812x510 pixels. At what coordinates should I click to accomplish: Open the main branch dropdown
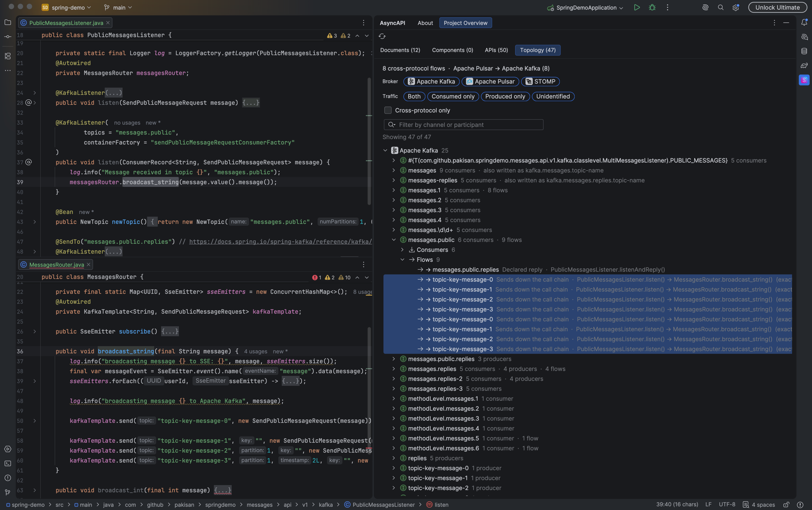coord(118,7)
